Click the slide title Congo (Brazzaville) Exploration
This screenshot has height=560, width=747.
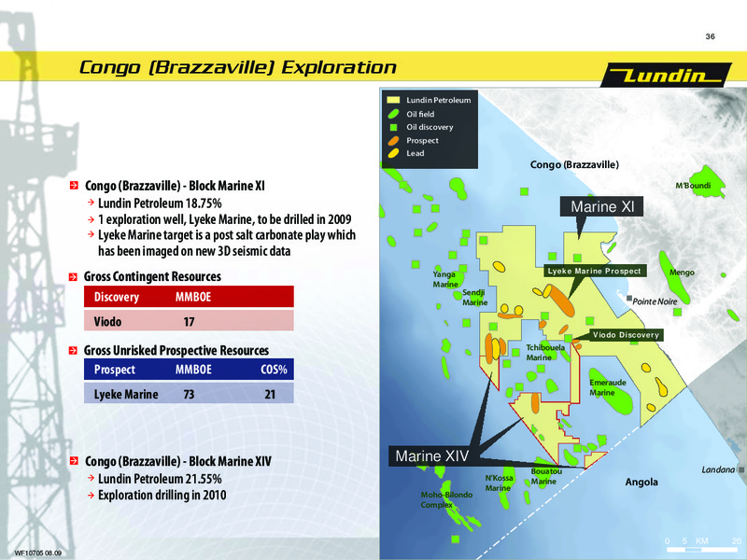click(238, 67)
